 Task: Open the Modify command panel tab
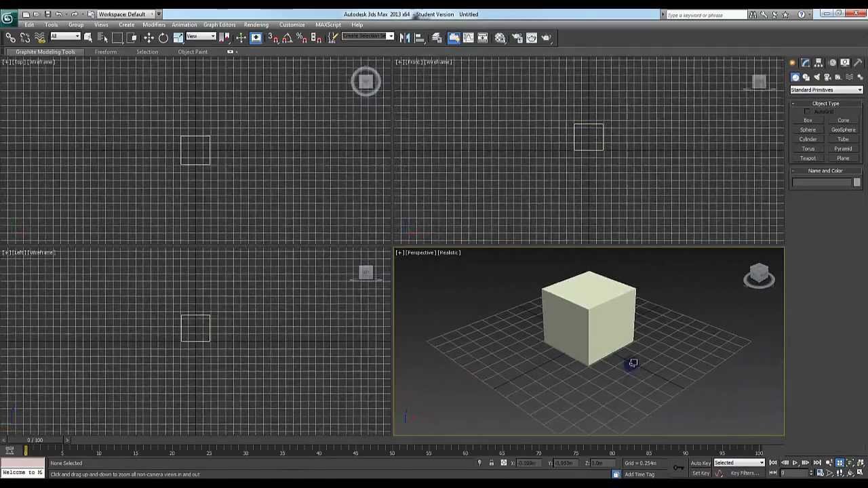click(x=806, y=62)
